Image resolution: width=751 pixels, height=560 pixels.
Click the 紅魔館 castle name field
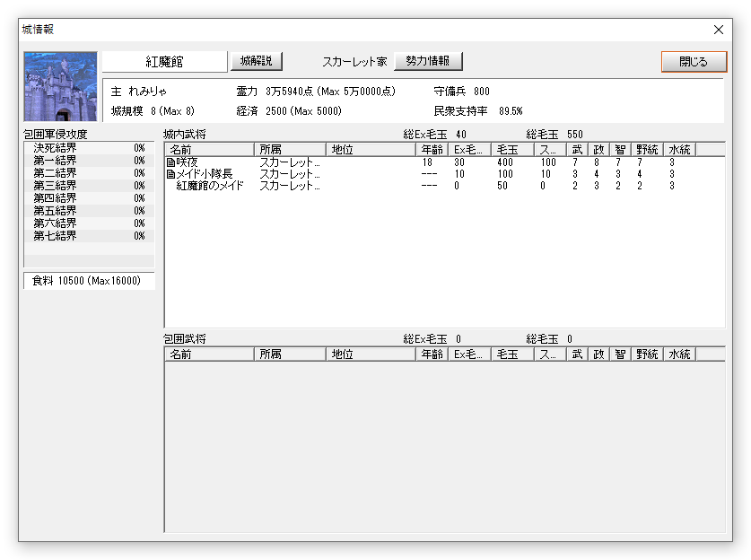pos(164,62)
